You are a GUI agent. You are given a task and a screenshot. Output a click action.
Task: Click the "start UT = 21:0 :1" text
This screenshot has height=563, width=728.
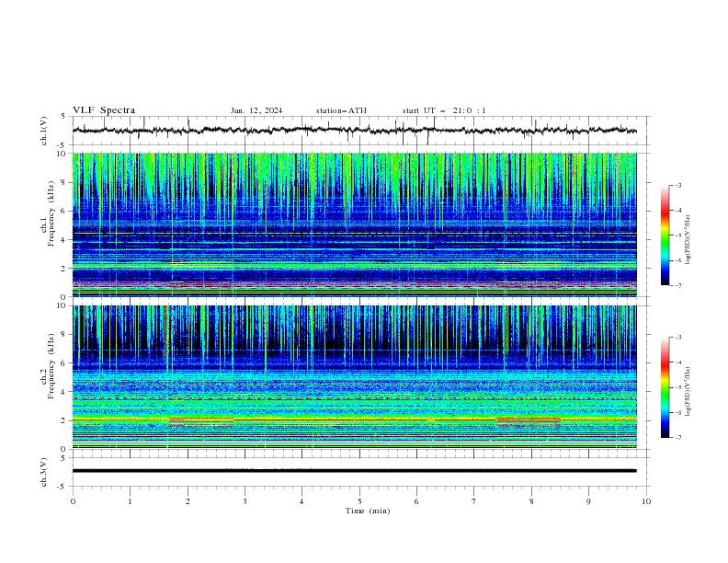pos(444,110)
